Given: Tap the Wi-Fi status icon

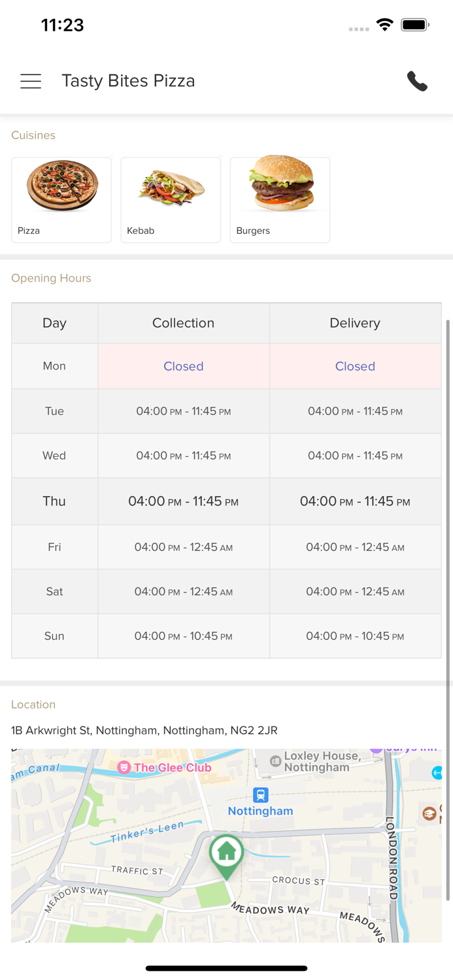Looking at the screenshot, I should (x=385, y=25).
